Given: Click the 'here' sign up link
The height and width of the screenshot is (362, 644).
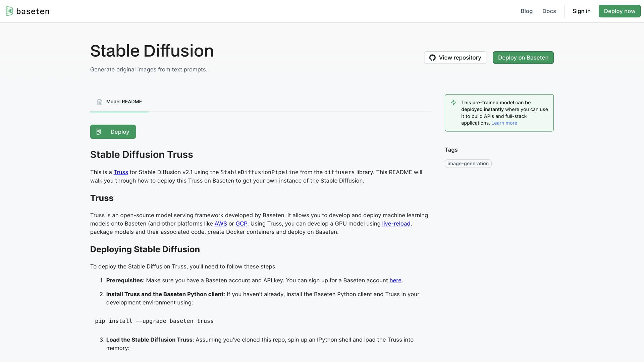Looking at the screenshot, I should pyautogui.click(x=395, y=280).
